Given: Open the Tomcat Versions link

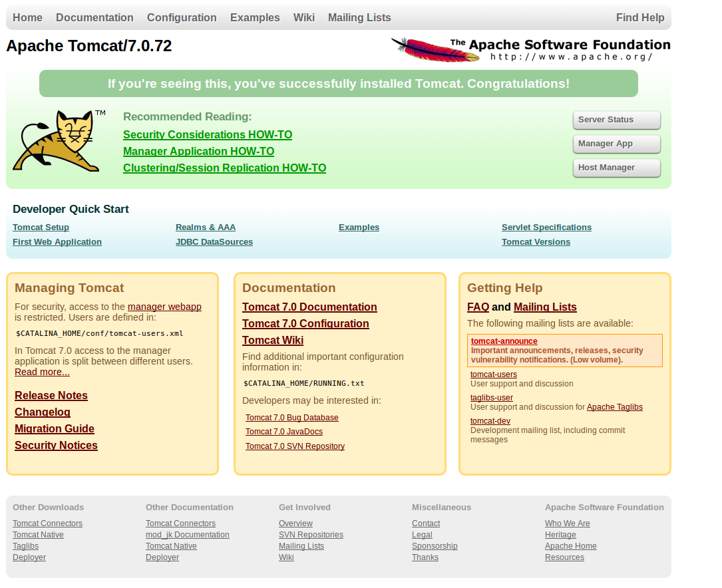Looking at the screenshot, I should 536,242.
